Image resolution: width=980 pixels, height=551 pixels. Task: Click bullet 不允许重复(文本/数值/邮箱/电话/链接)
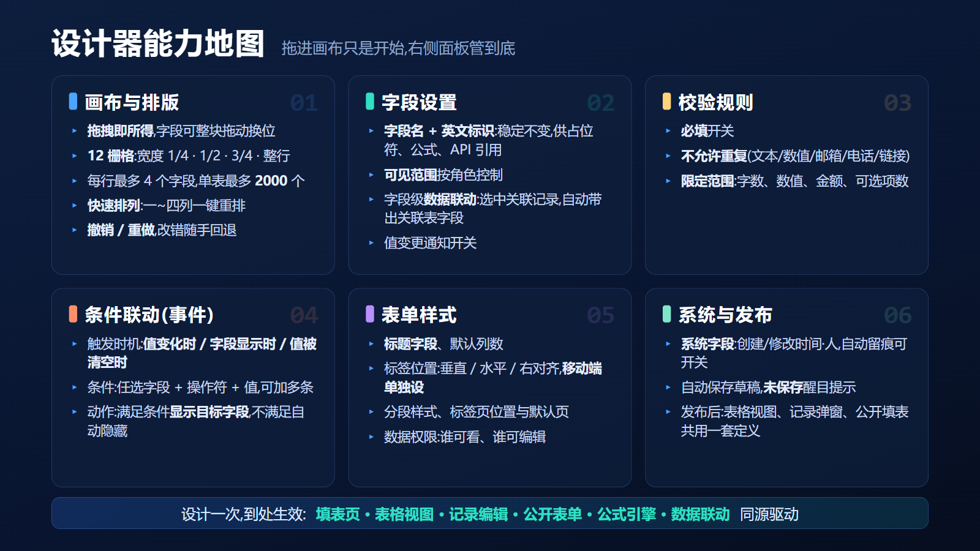796,156
